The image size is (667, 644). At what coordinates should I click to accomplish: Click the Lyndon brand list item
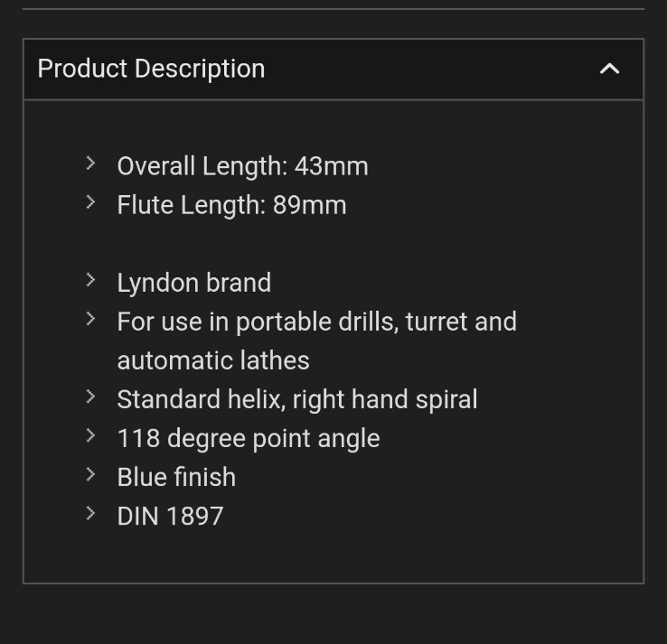194,283
